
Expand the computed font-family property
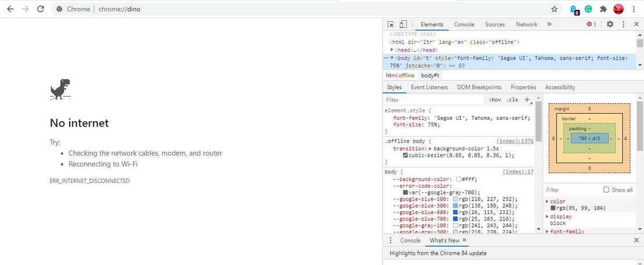point(547,232)
